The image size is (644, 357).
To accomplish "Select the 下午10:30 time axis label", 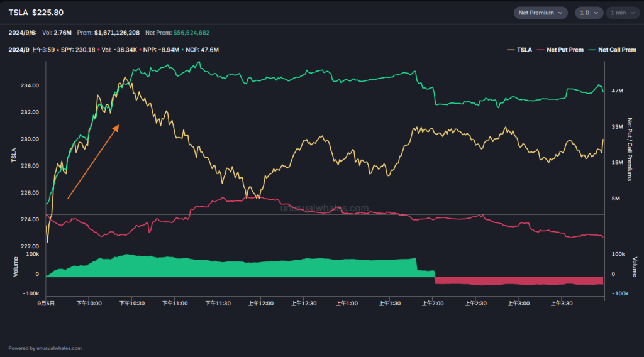I will pyautogui.click(x=131, y=303).
